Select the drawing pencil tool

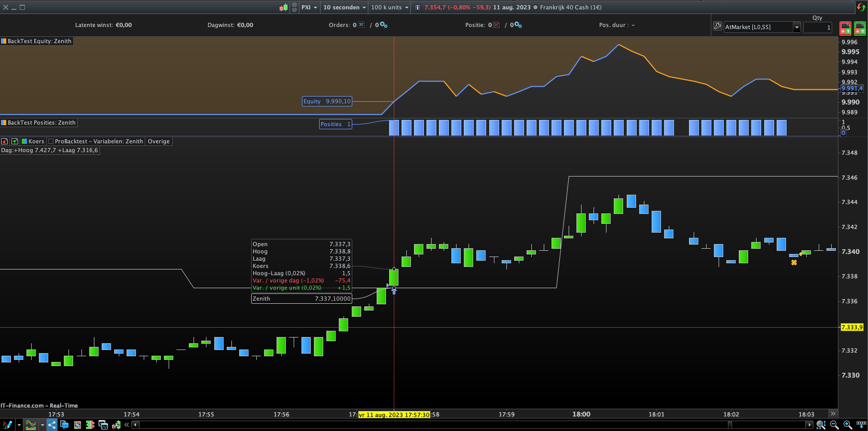[x=7, y=425]
